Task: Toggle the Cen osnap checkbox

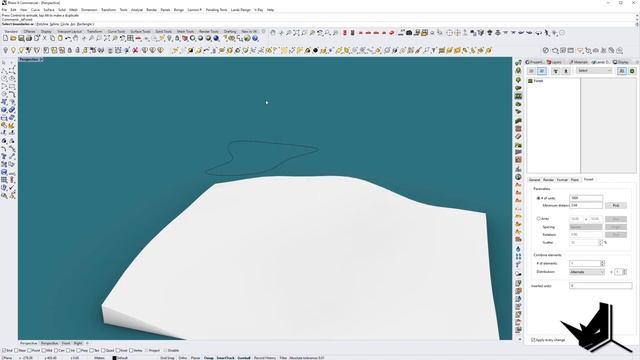Action: click(x=56, y=351)
